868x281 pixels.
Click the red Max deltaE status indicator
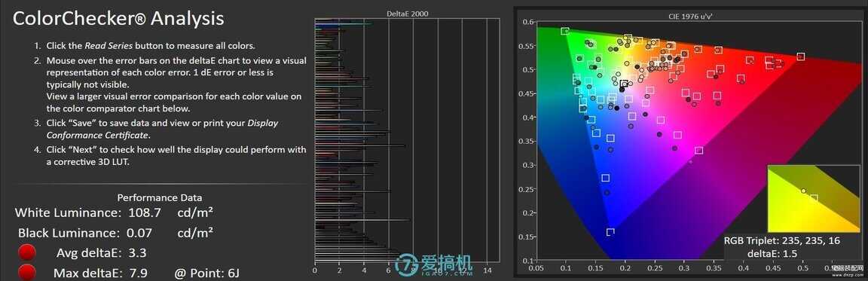(x=26, y=272)
